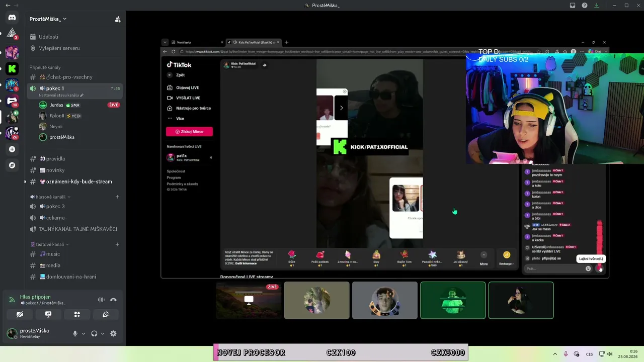Screen dimensions: 644x362
Task: Open the pravidla channel
Action: click(74, 159)
